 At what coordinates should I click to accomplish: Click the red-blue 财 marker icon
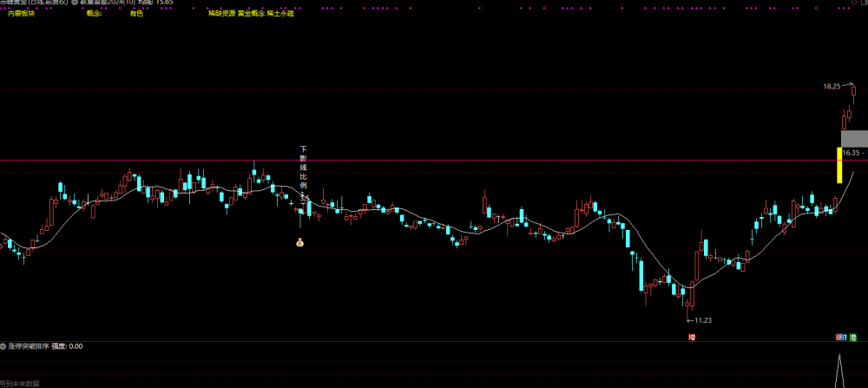[x=841, y=337]
